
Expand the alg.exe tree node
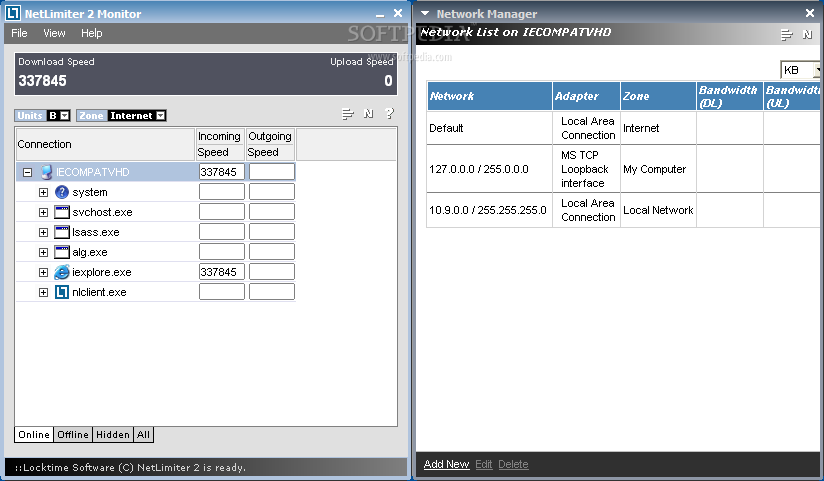[x=43, y=252]
